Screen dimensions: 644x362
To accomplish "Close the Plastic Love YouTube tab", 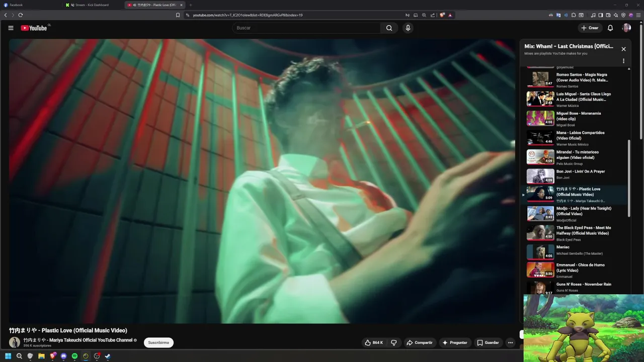I will point(181,5).
